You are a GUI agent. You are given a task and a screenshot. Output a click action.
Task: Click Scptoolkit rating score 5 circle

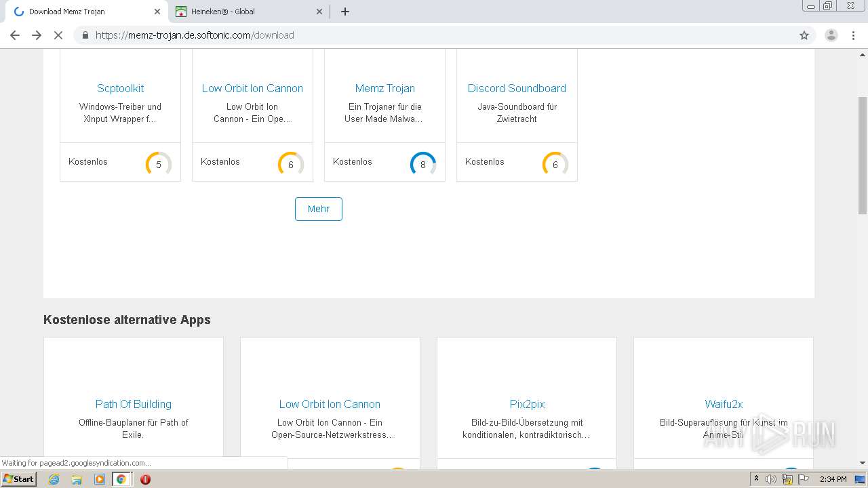tap(159, 165)
